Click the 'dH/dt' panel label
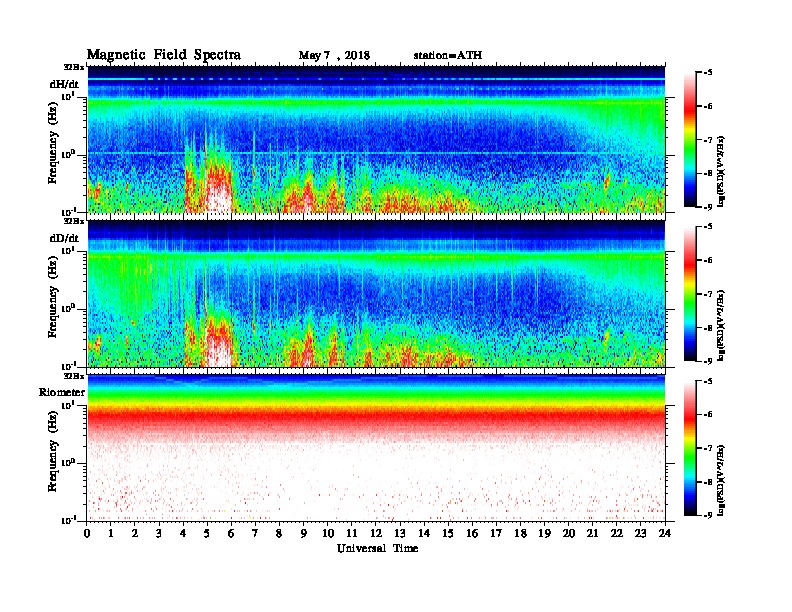792x612 pixels. coord(64,84)
